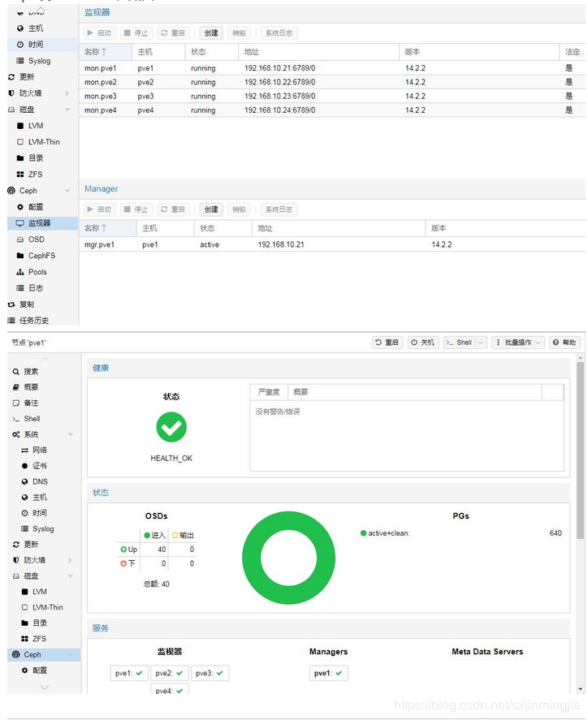
Task: Click 启动 start button in 监视器 toolbar
Action: pyautogui.click(x=99, y=33)
